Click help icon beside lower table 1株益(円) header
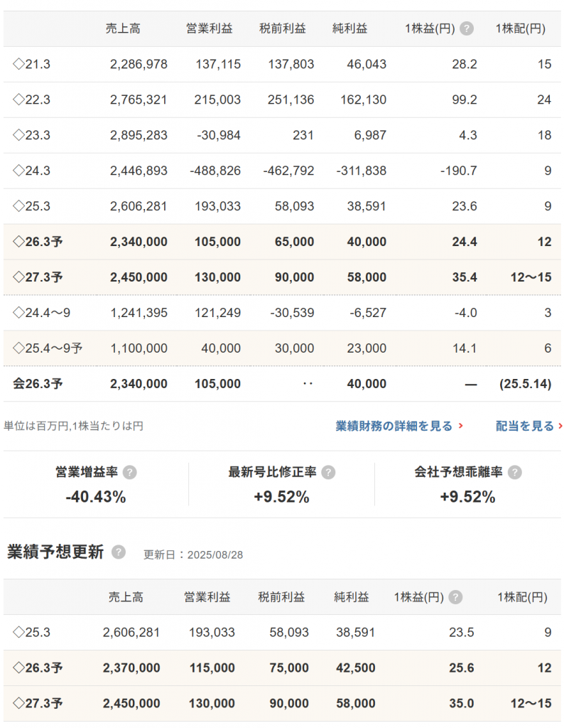 (x=455, y=597)
